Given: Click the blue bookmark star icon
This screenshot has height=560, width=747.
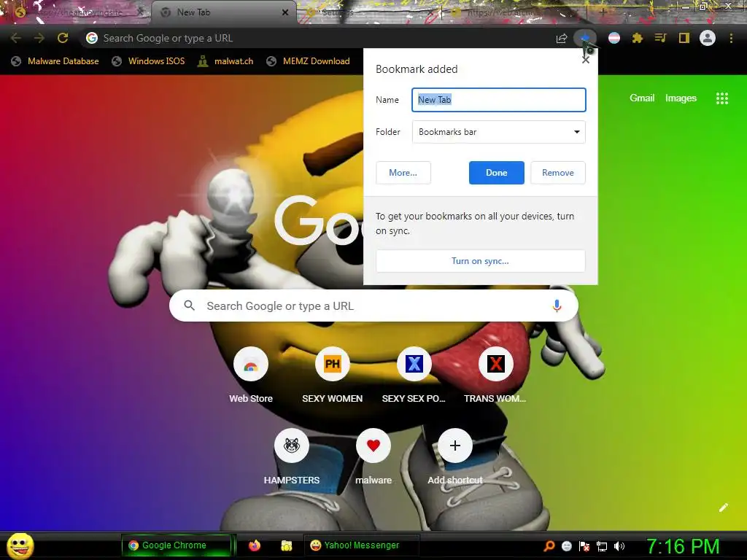Looking at the screenshot, I should coord(585,38).
